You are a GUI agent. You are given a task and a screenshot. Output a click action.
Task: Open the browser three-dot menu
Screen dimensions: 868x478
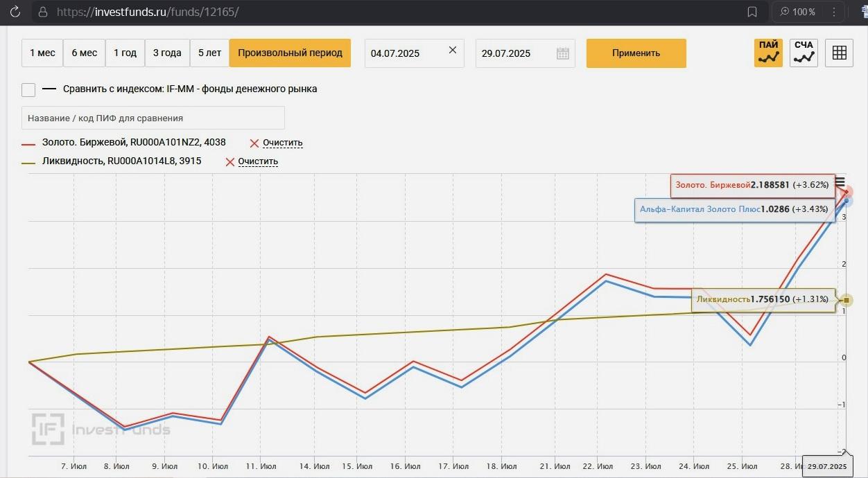pyautogui.click(x=834, y=12)
